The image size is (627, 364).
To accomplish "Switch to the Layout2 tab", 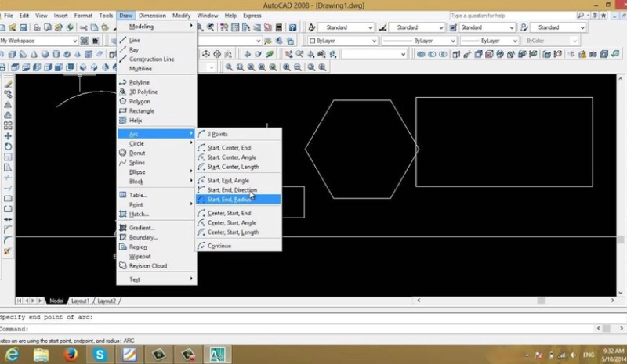I will 106,301.
